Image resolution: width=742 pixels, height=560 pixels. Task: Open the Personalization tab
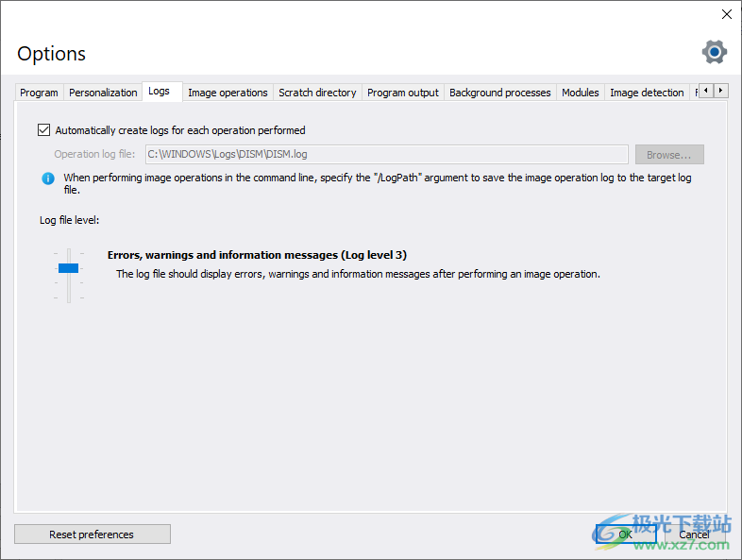pos(103,93)
